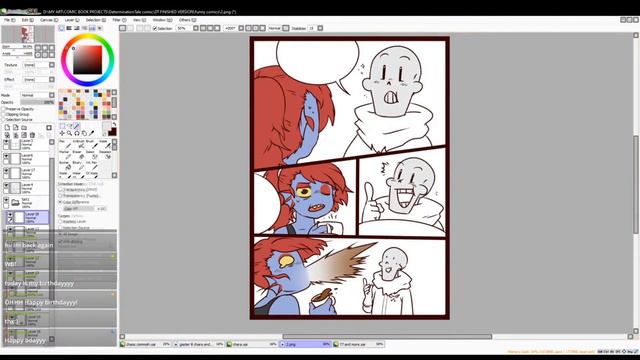Adjust the layer Opacity slider
The image size is (640, 360).
point(37,102)
